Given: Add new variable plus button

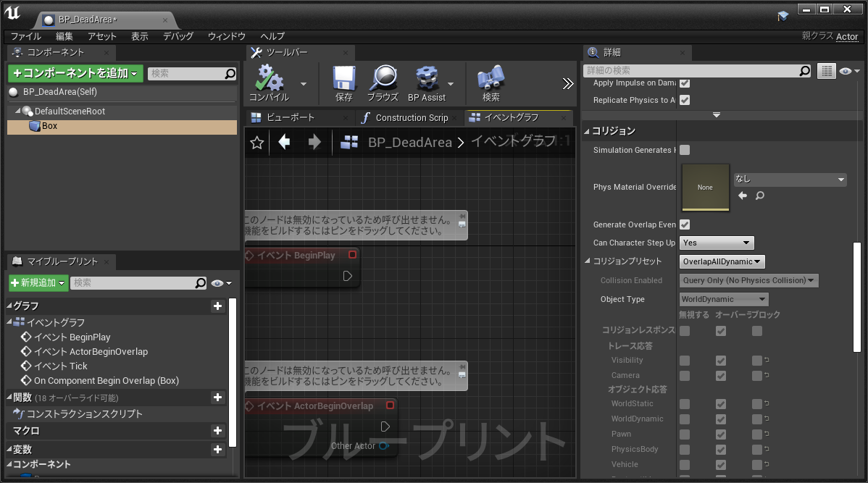Looking at the screenshot, I should [217, 449].
